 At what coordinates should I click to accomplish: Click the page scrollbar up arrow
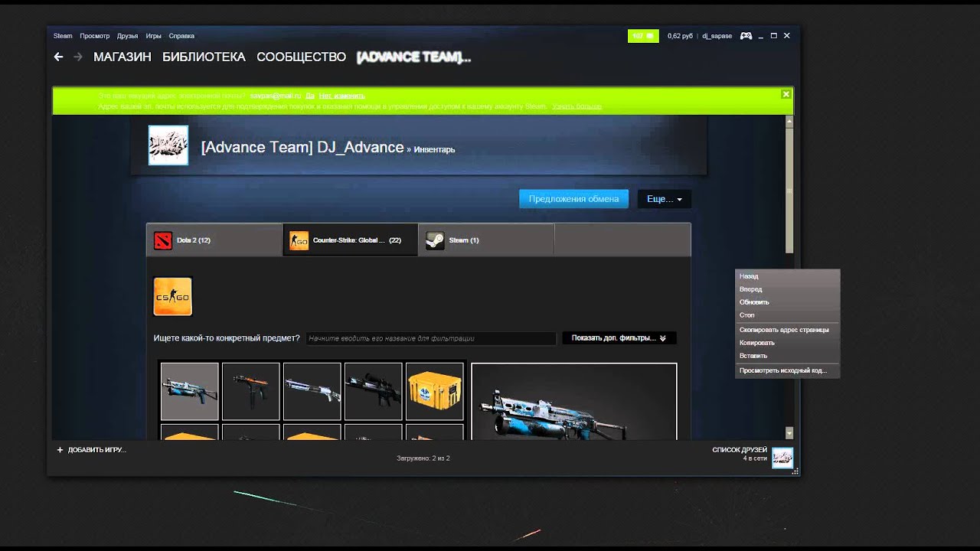click(789, 122)
